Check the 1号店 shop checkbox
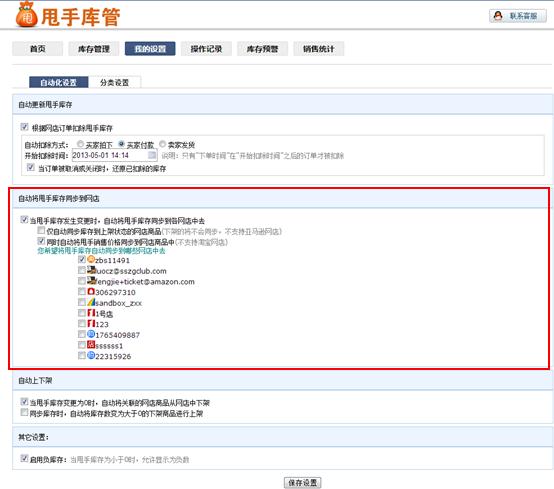The height and width of the screenshot is (489, 554). point(82,313)
